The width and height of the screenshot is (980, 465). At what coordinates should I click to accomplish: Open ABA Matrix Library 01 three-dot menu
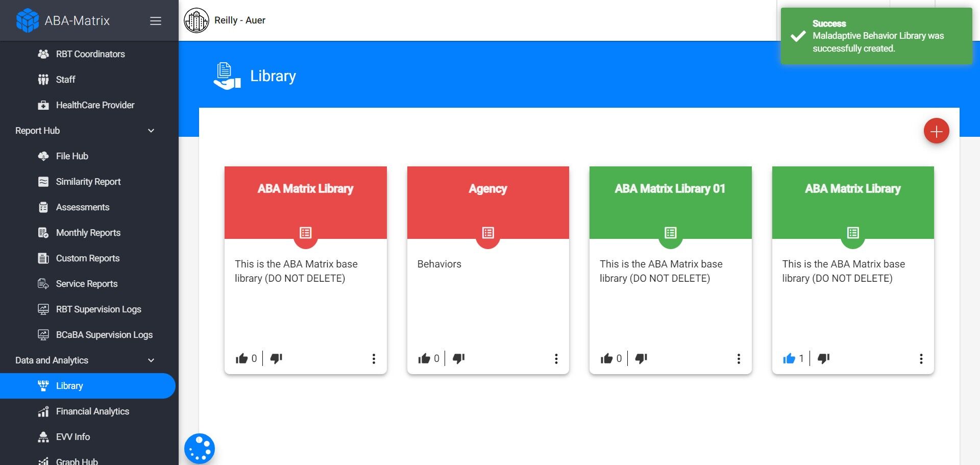point(739,359)
